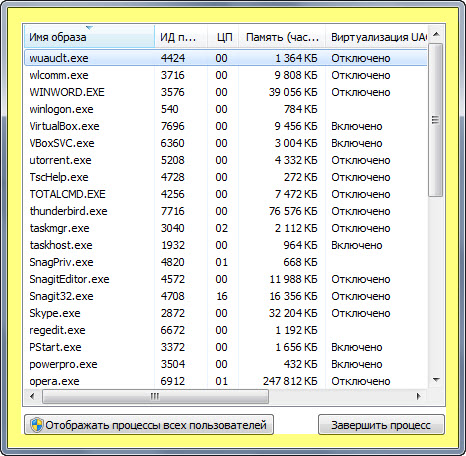This screenshot has width=466, height=456.
Task: Click PID 3576 cell
Action: (173, 92)
